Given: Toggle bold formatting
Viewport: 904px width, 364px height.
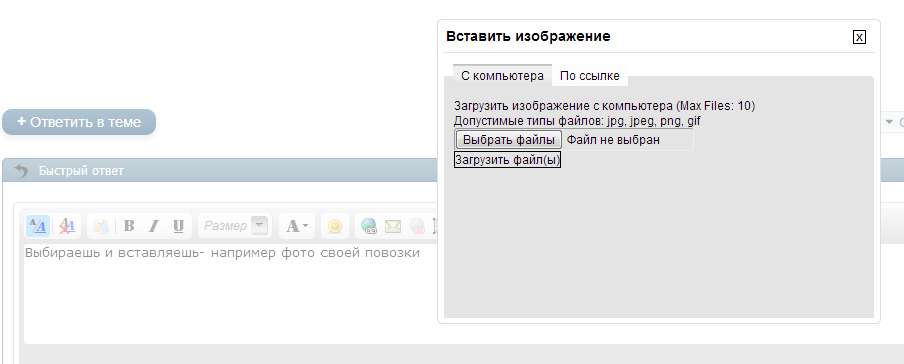Looking at the screenshot, I should (129, 226).
